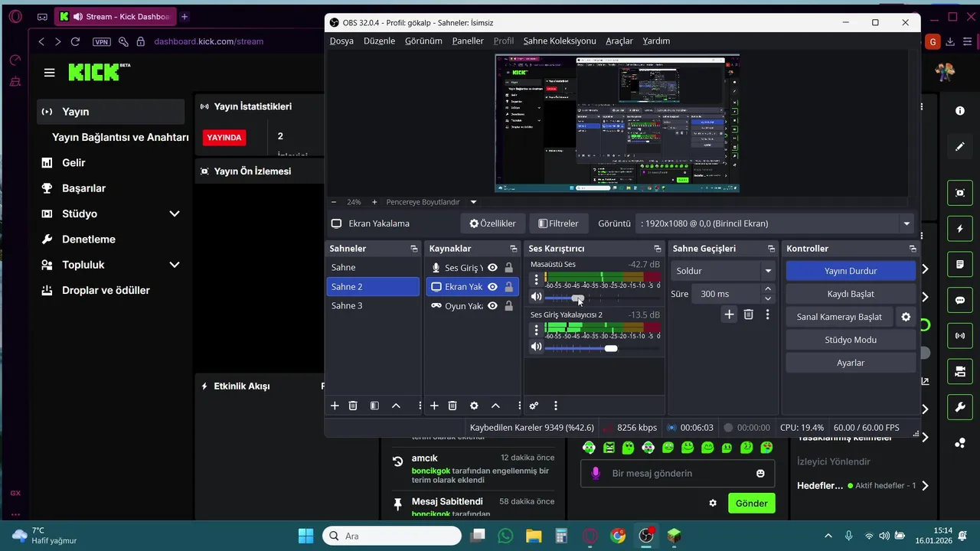
Task: Open advanced audio properties gears icon
Action: 534,406
